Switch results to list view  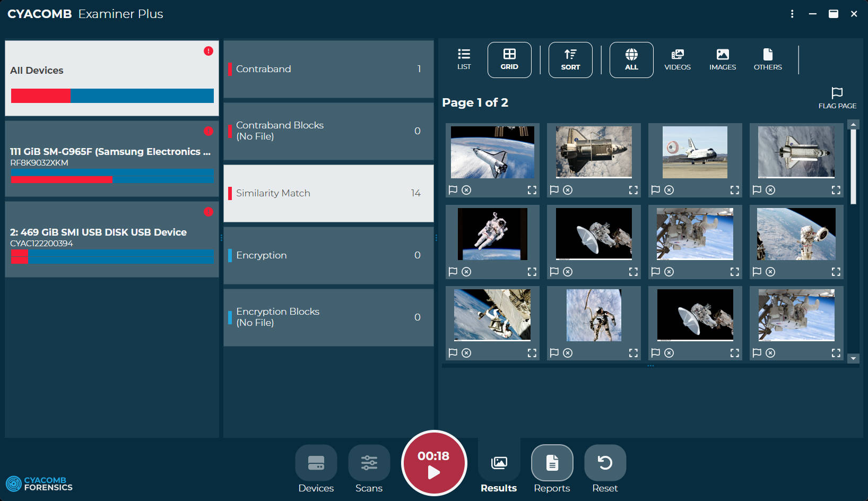tap(464, 59)
